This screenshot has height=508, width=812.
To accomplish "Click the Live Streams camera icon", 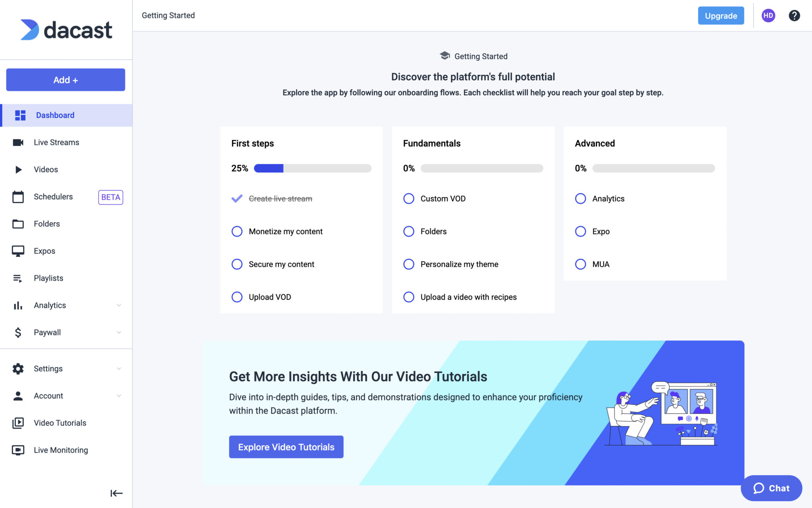I will pos(18,142).
